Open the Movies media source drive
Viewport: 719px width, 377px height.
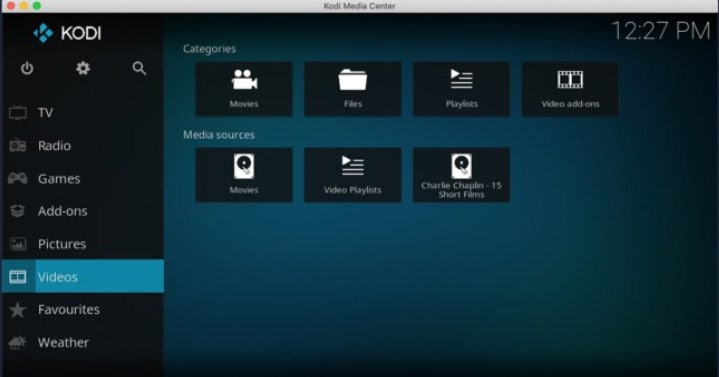click(244, 175)
